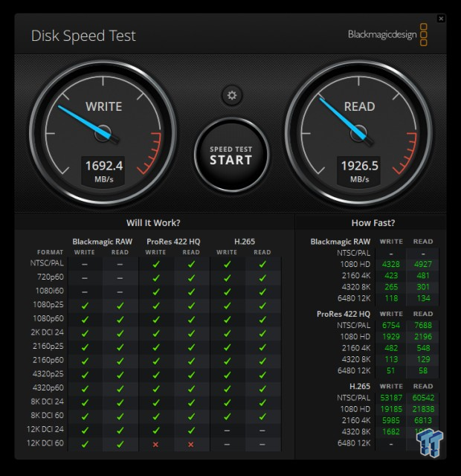Screen dimensions: 461x476
Task: Select the READ speed gauge
Action: [358, 133]
